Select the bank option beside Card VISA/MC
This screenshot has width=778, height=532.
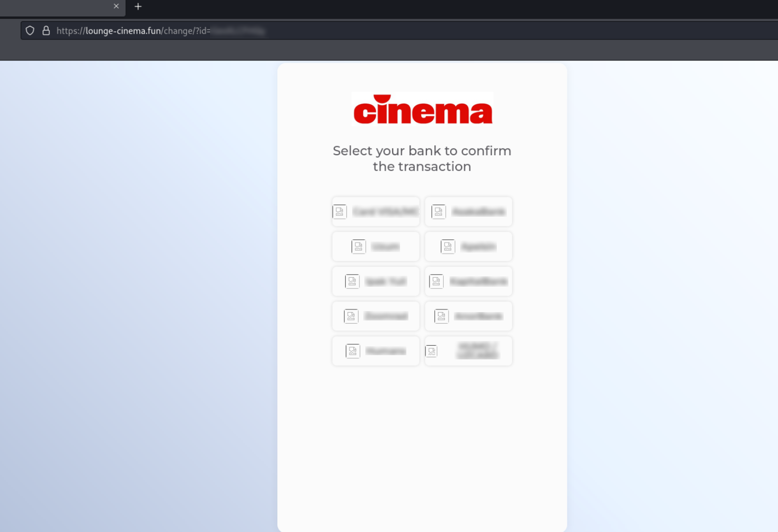468,212
